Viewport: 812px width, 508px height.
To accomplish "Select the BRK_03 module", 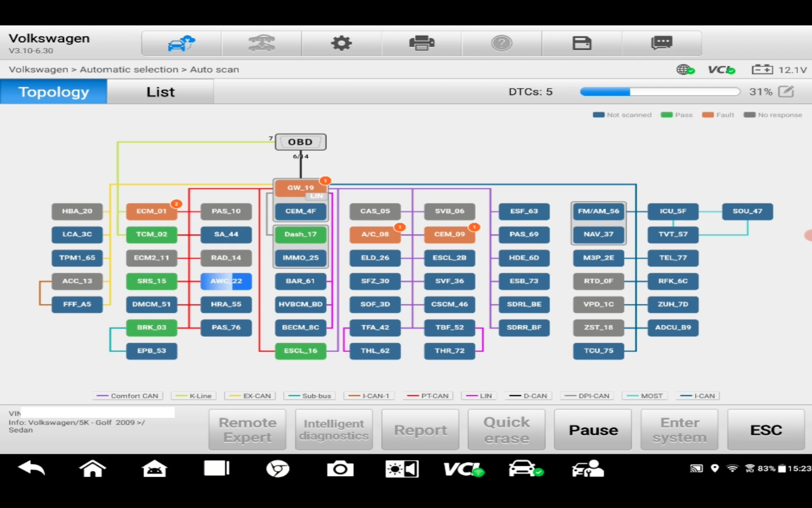I will pos(152,328).
